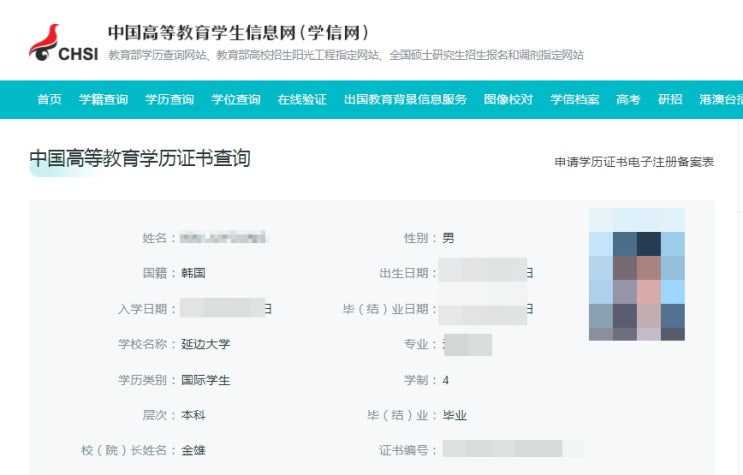Select 学制 value 4
The height and width of the screenshot is (475, 743).
[x=445, y=380]
